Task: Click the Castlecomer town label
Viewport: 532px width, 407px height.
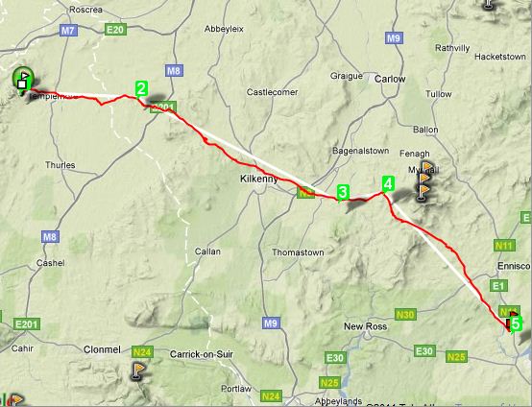Action: pos(272,92)
